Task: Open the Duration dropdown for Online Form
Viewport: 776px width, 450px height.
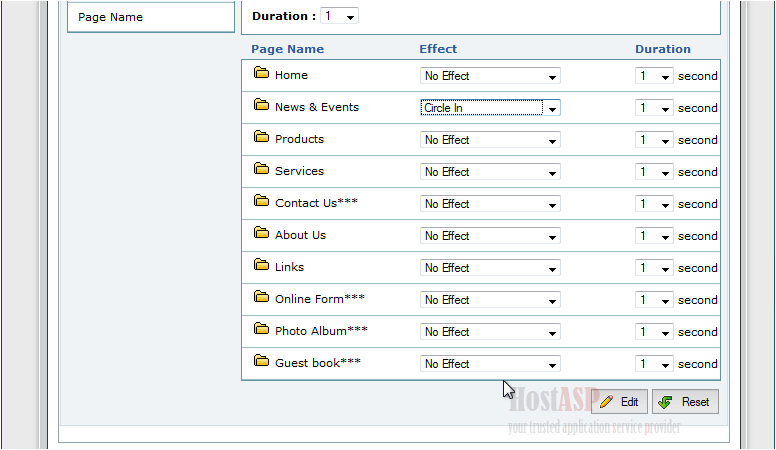Action: pyautogui.click(x=654, y=300)
